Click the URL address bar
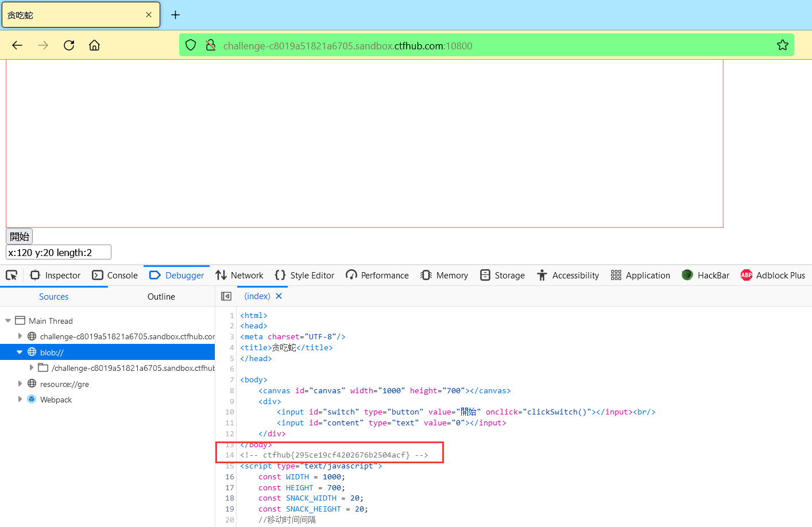This screenshot has width=812, height=527. click(x=486, y=45)
